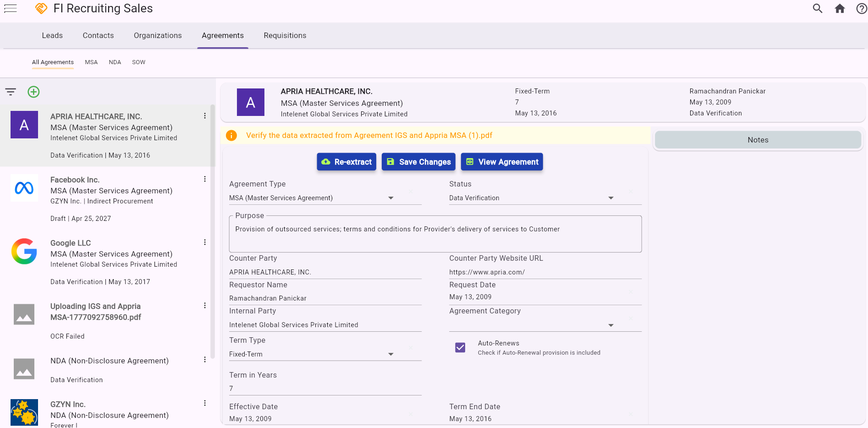Switch to the Organizations tab
This screenshot has width=868, height=428.
click(158, 36)
